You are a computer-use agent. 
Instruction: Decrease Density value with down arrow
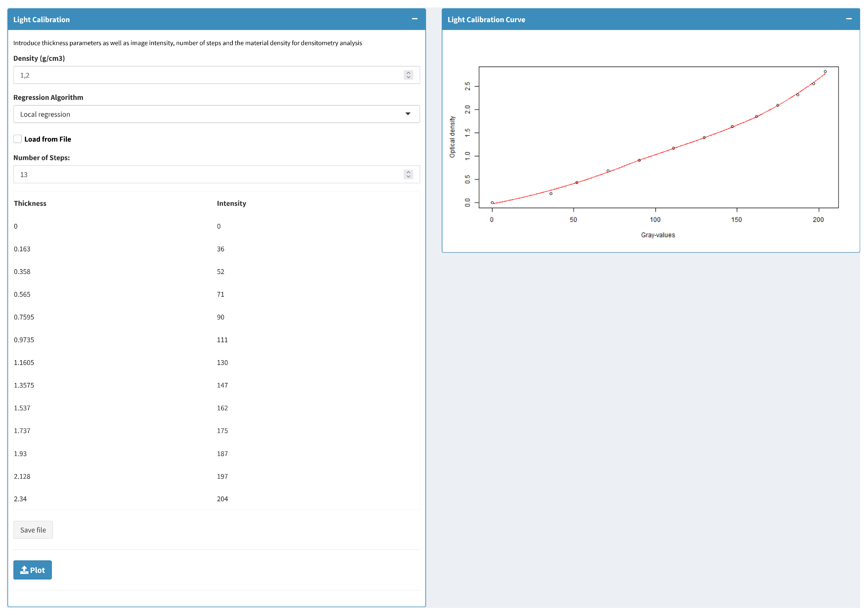[408, 77]
